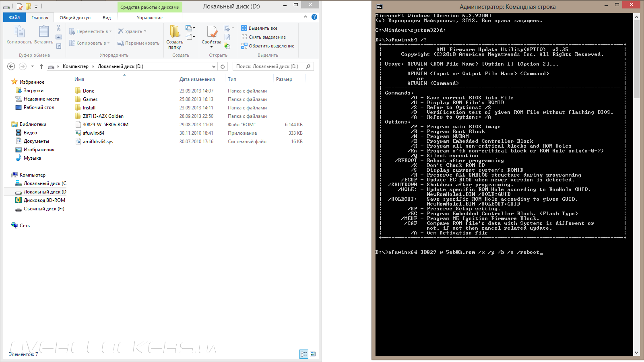Click the Command Prompt scroll down arrow
Viewport: 644px width, 362px height.
pos(636,353)
